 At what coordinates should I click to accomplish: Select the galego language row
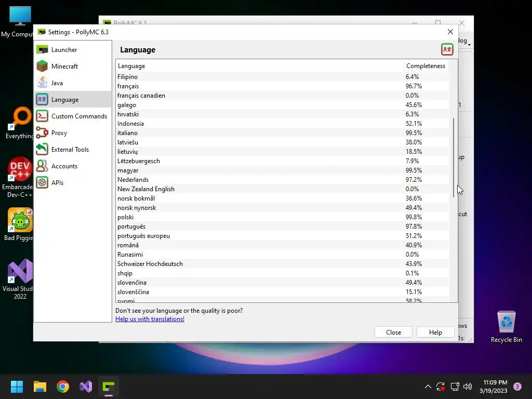click(x=283, y=105)
